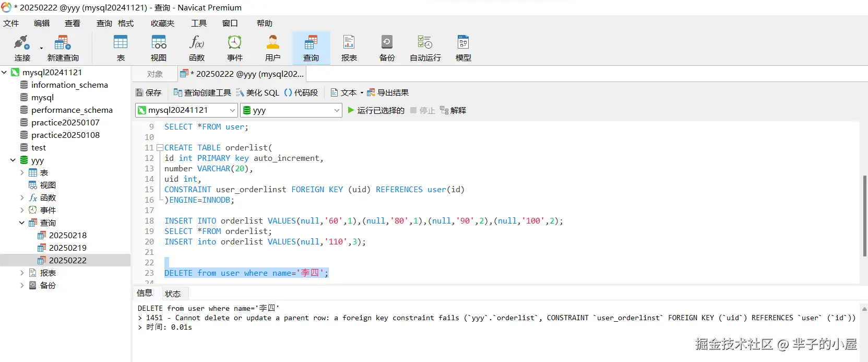This screenshot has height=362, width=868.
Task: Open the 视图 views toolbar icon
Action: 159,48
